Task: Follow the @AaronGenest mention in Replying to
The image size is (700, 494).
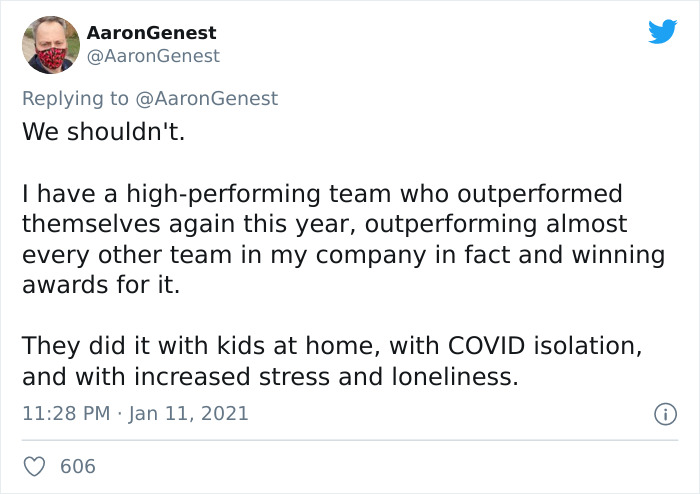Action: [x=206, y=98]
